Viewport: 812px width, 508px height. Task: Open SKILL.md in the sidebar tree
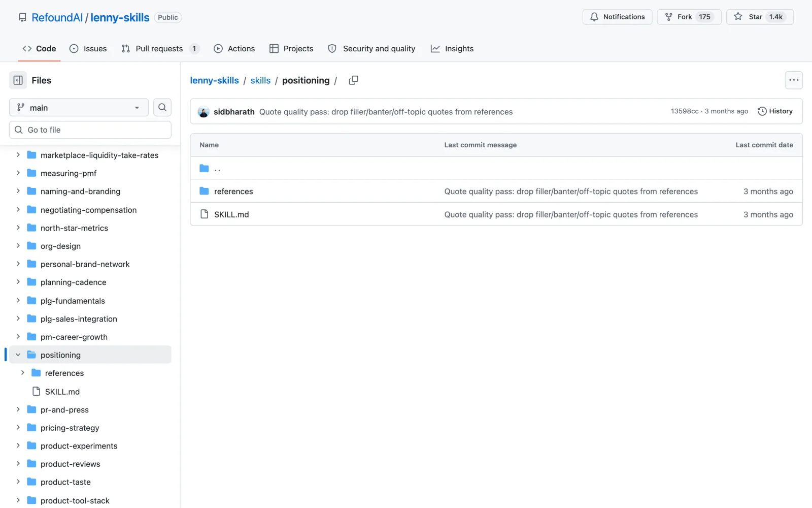click(62, 392)
